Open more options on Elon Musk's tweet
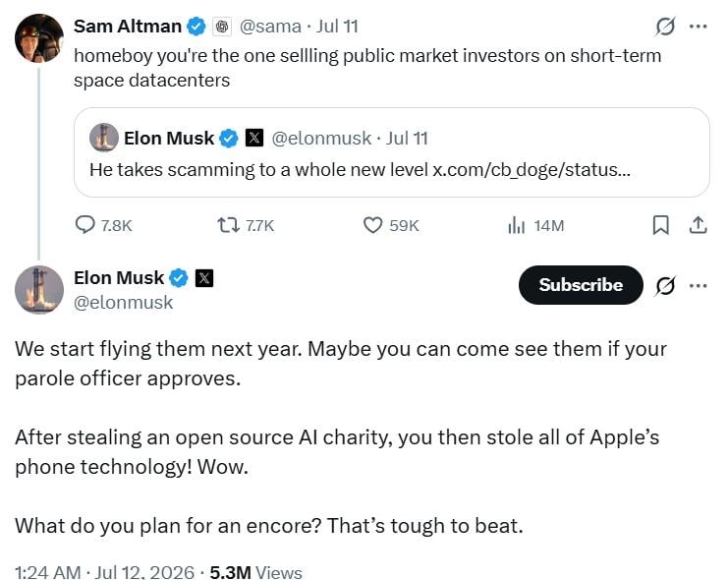Image resolution: width=728 pixels, height=580 pixels. (699, 285)
